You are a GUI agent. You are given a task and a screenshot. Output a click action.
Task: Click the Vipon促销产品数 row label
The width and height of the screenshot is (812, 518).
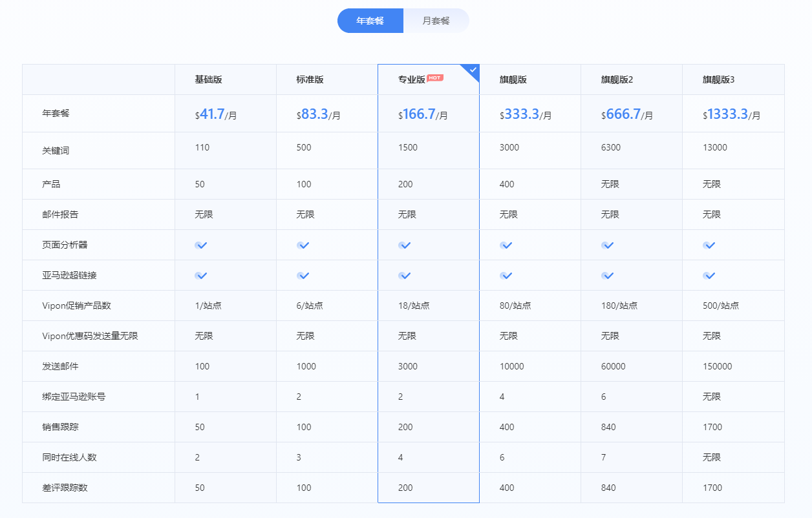(x=76, y=306)
